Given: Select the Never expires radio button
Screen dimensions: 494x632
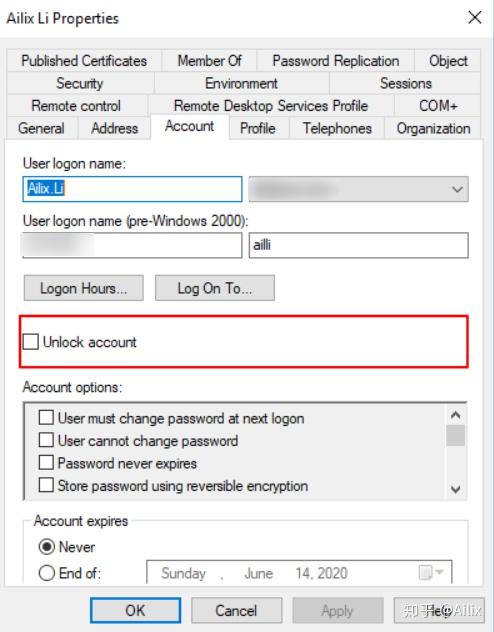Looking at the screenshot, I should pos(47,547).
